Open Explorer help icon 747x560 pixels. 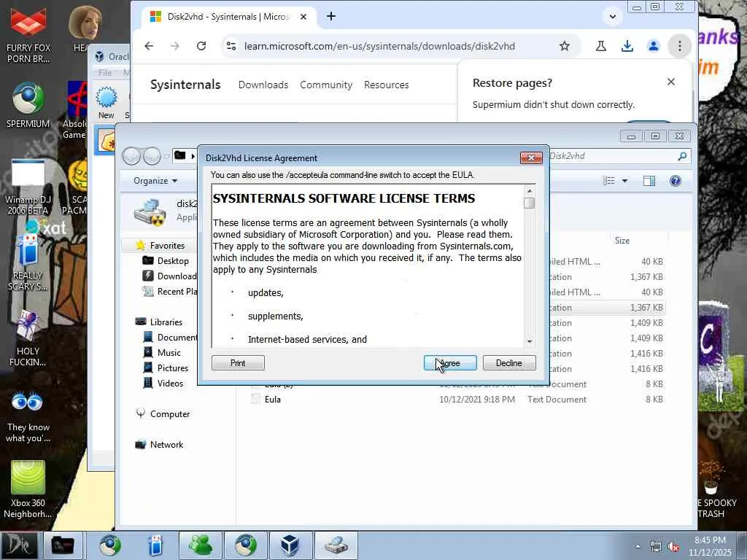point(675,181)
